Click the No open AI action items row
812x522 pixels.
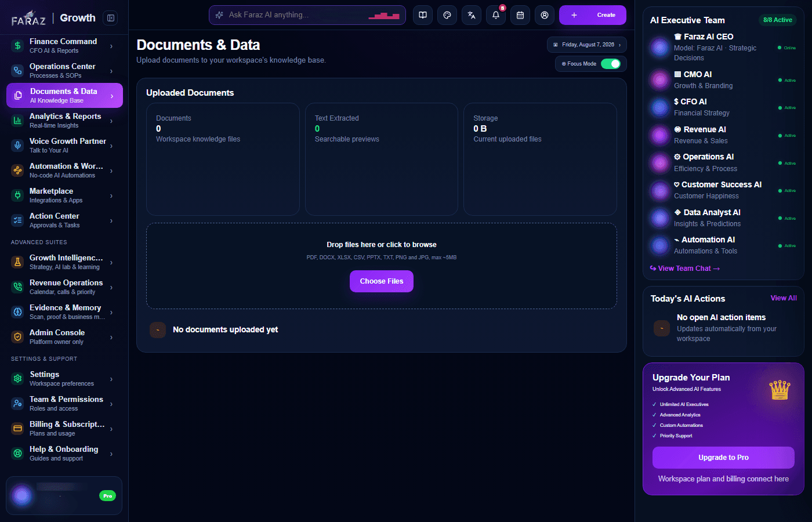723,328
